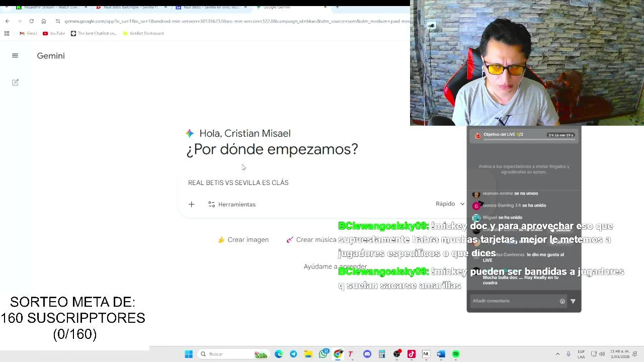Viewport: 644px width, 362px height.
Task: Reload the Gemini page
Action: pos(31,21)
